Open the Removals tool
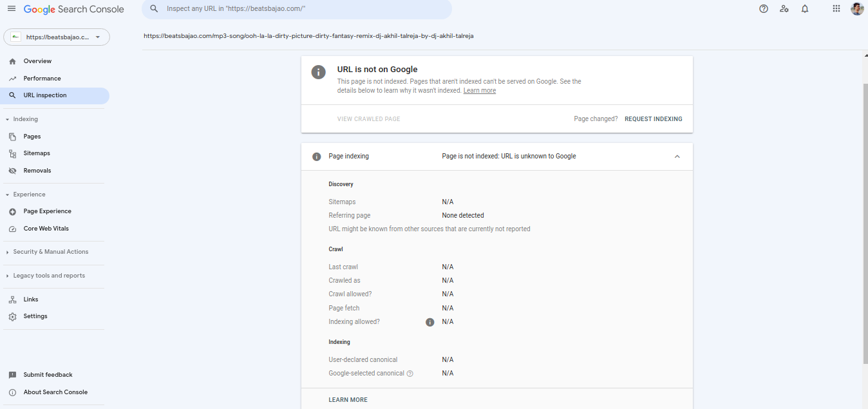868x409 pixels. 37,171
